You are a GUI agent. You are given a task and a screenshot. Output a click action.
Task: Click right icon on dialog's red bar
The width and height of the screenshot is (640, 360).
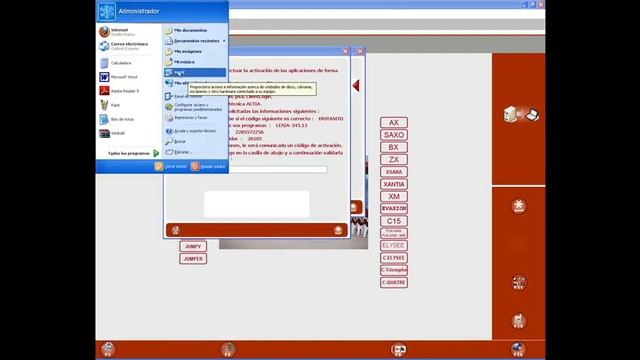[x=338, y=230]
